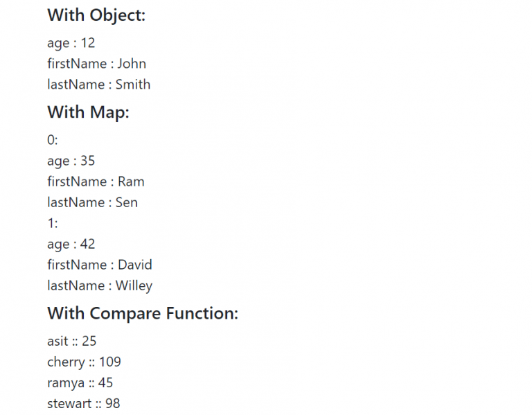
Task: Click the 'age : 35' line
Action: [71, 161]
